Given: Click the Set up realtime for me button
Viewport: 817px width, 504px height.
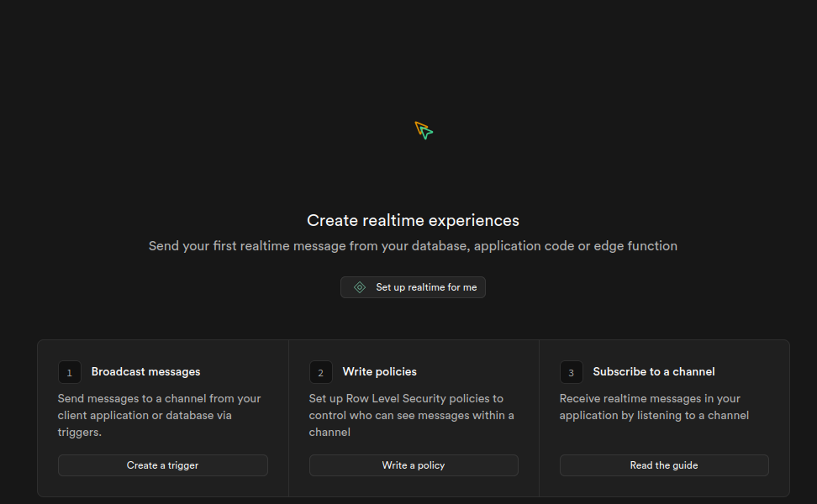Looking at the screenshot, I should 413,286.
